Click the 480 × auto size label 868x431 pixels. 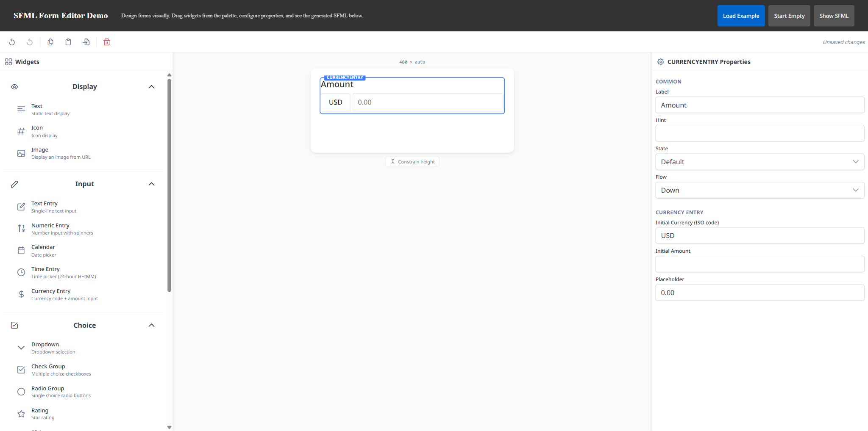point(412,62)
